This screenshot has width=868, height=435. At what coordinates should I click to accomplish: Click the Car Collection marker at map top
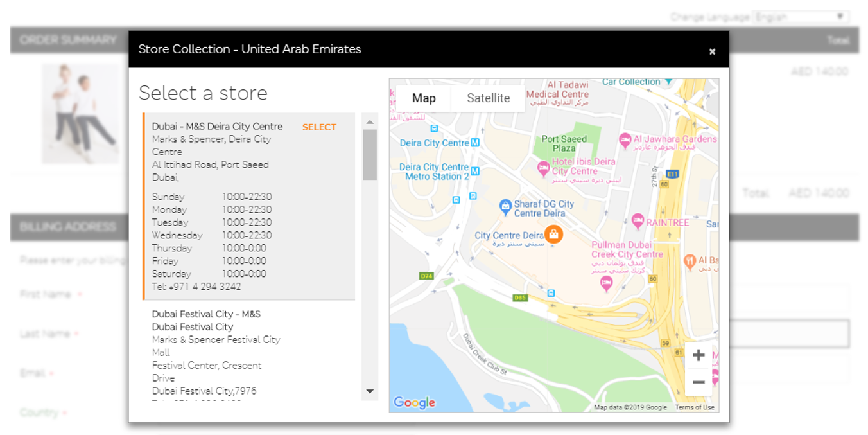[668, 82]
